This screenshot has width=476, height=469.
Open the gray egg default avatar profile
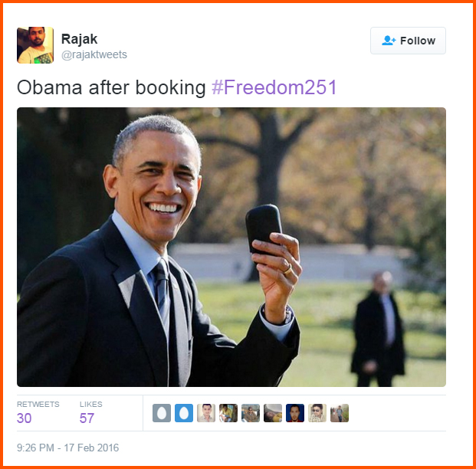(x=162, y=413)
